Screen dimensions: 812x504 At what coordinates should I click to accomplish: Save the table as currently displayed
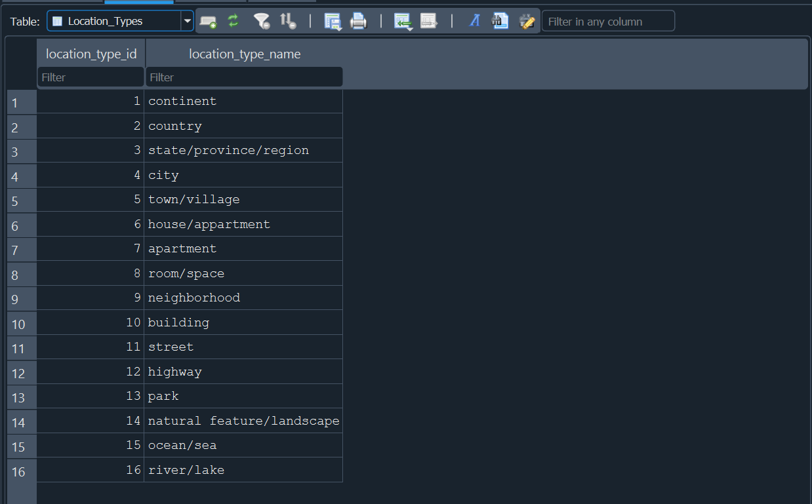[333, 21]
